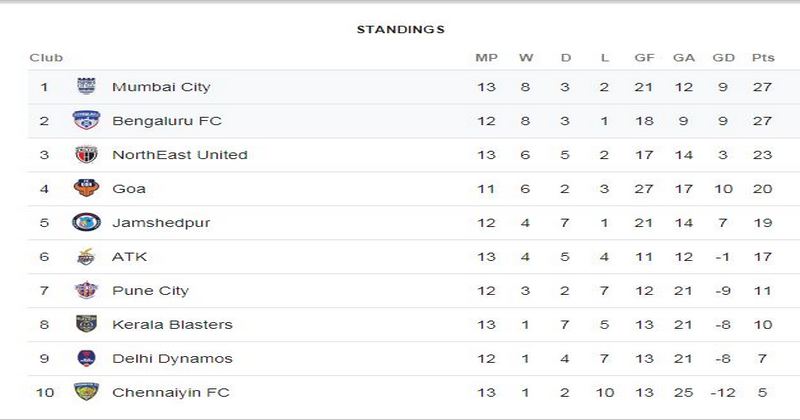Open the Bengaluru FC team name link

(167, 121)
